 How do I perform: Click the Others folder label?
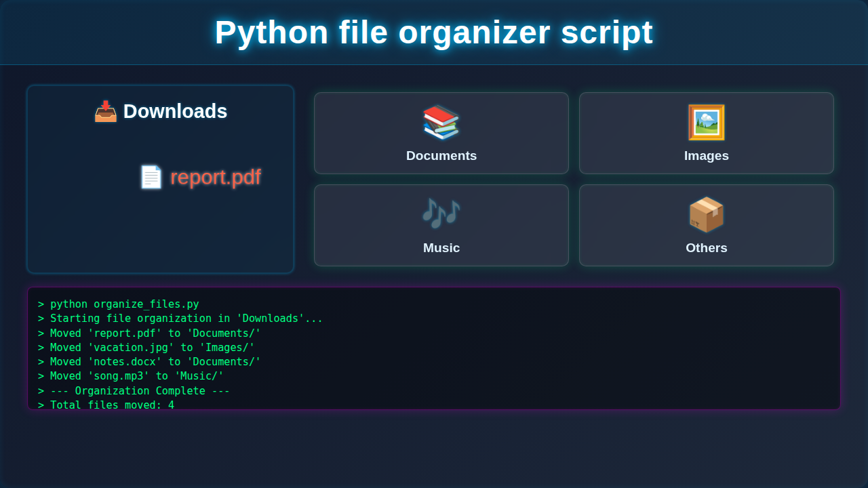tap(706, 247)
